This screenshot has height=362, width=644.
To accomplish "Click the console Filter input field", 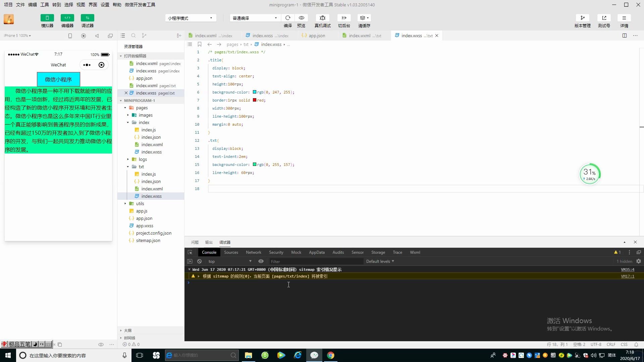I will (315, 261).
